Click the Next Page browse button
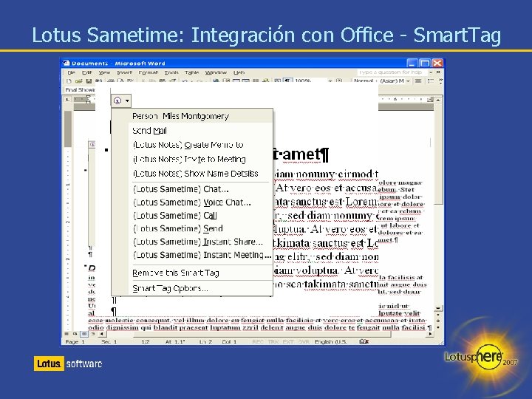The height and width of the screenshot is (399, 532). (438, 327)
